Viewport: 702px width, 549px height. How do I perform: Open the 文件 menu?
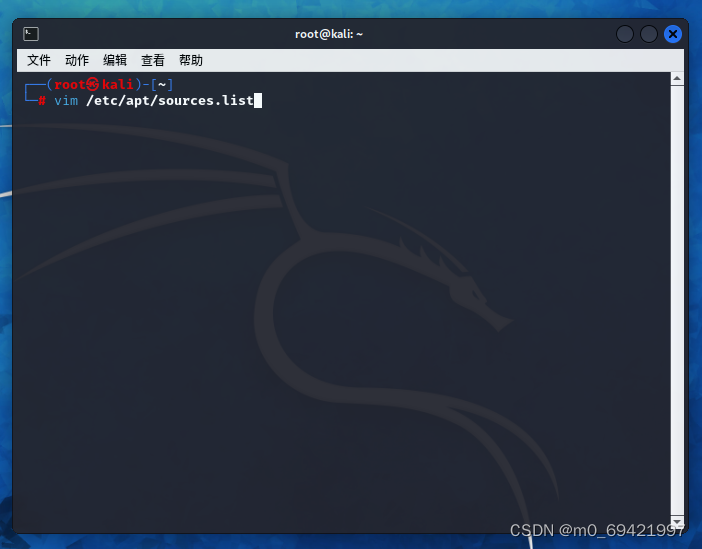pyautogui.click(x=39, y=60)
